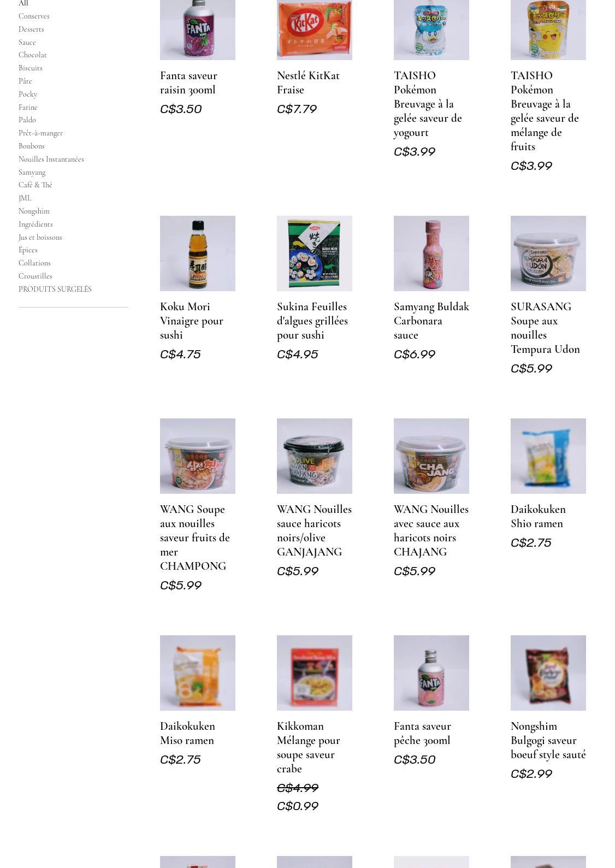This screenshot has width=615, height=868.
Task: Open Nongshim Bulgogi saveur boeuf link
Action: (x=548, y=740)
